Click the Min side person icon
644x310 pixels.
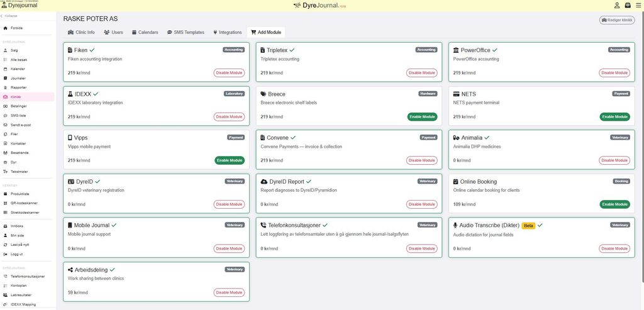tap(5, 235)
